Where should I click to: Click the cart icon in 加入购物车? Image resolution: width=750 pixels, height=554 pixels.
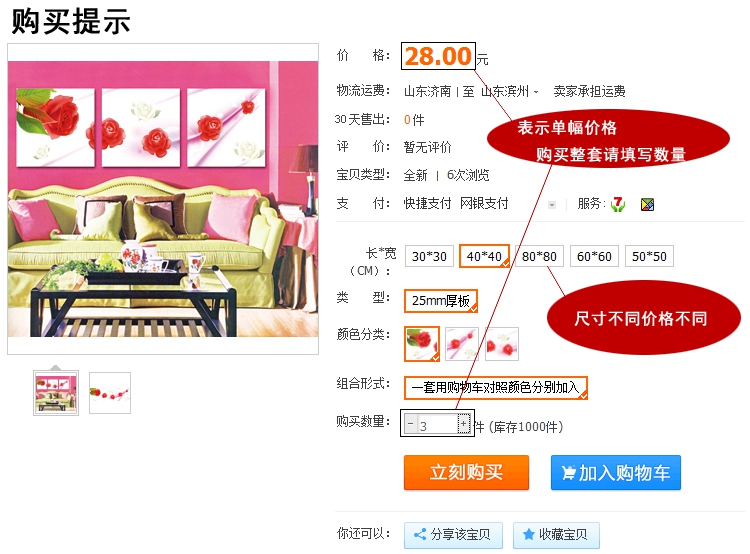click(568, 473)
